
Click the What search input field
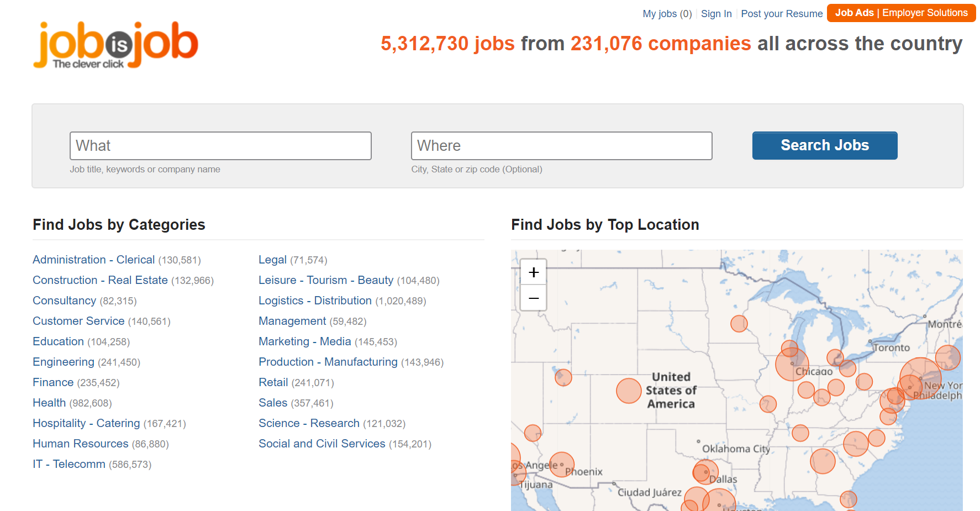220,145
